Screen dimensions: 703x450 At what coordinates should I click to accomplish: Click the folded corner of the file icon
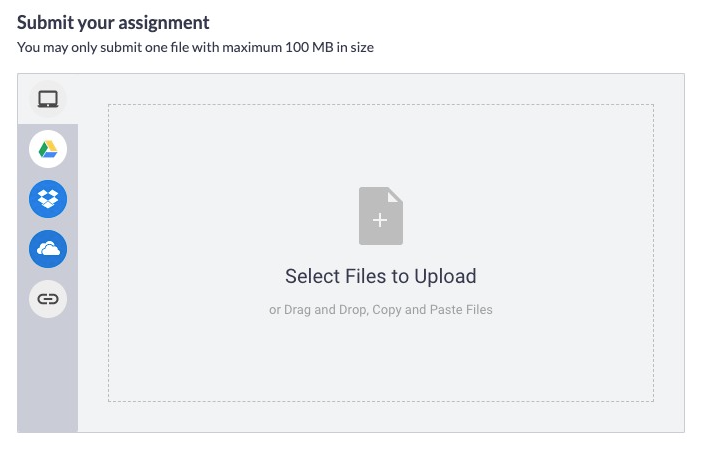tap(395, 195)
